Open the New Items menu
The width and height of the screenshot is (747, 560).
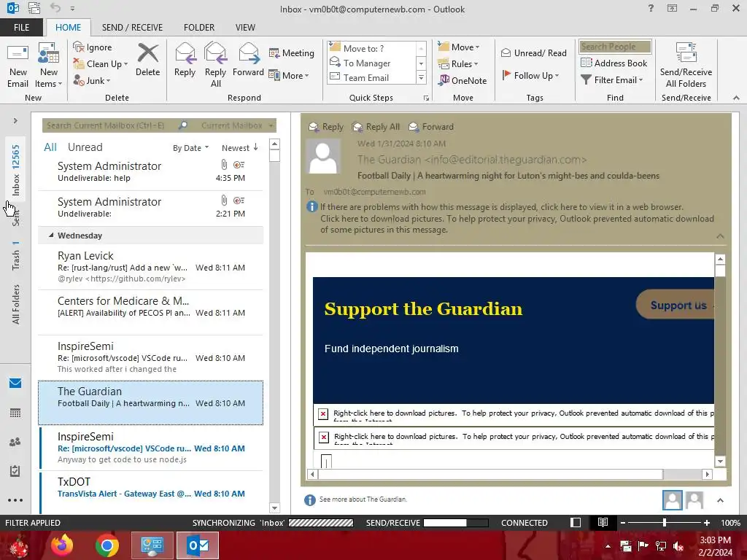coord(49,66)
